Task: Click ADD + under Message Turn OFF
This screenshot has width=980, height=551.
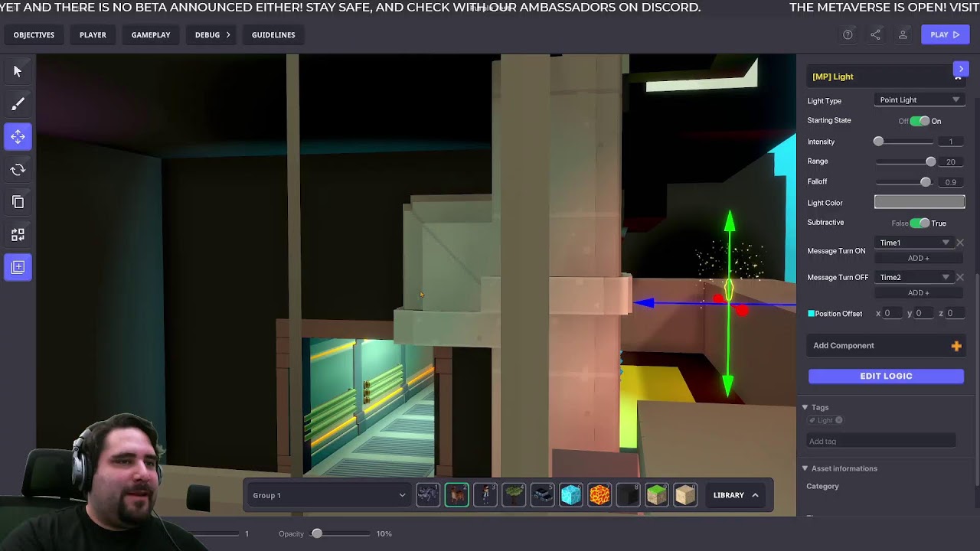Action: pos(918,293)
